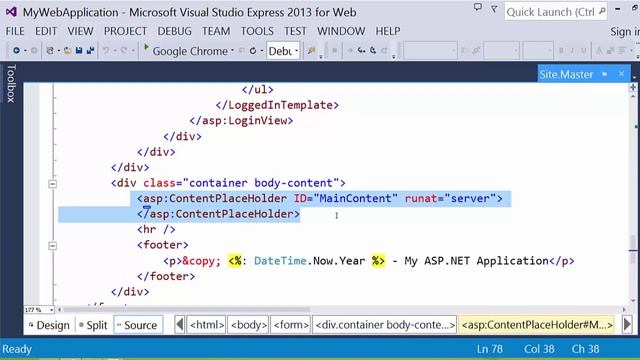This screenshot has height=360, width=640.
Task: Switch to Split view
Action: [93, 325]
